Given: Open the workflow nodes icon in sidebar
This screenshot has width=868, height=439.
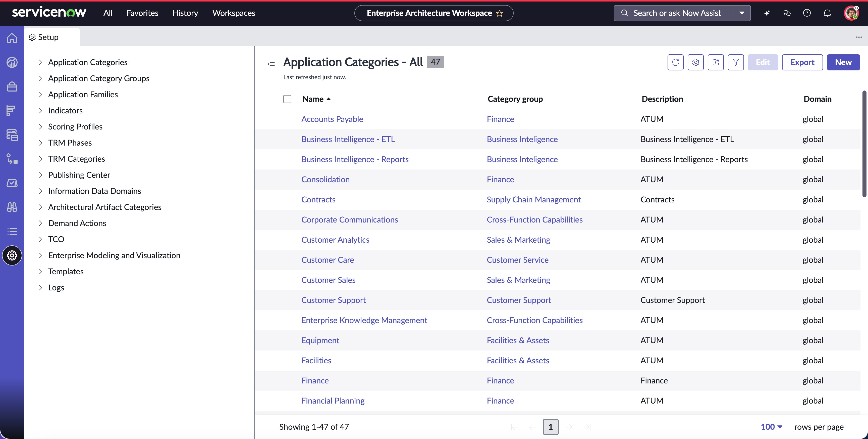Looking at the screenshot, I should pos(12,159).
